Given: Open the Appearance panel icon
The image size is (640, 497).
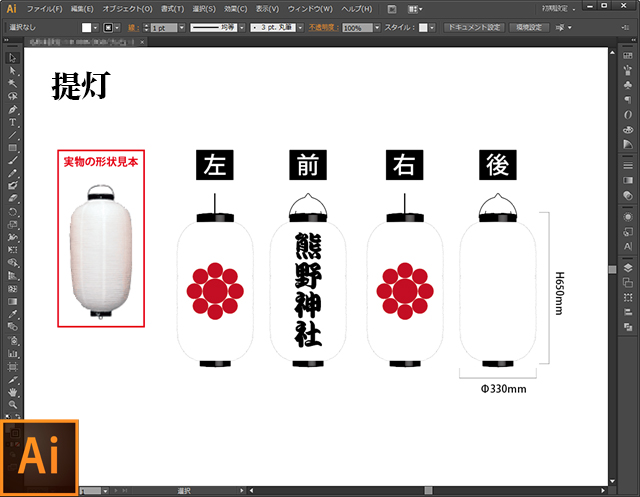Looking at the screenshot, I should pyautogui.click(x=628, y=217).
